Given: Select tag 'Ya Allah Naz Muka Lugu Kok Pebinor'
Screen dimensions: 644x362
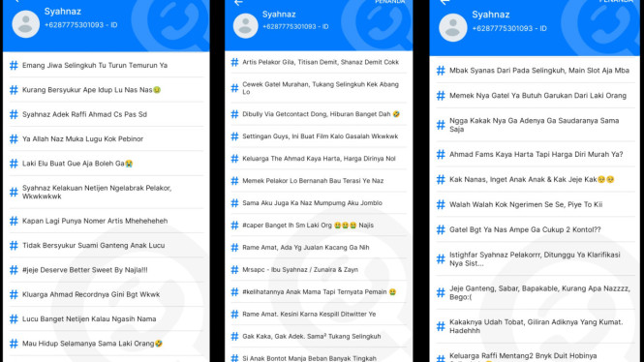Looking at the screenshot, I should click(x=83, y=138).
